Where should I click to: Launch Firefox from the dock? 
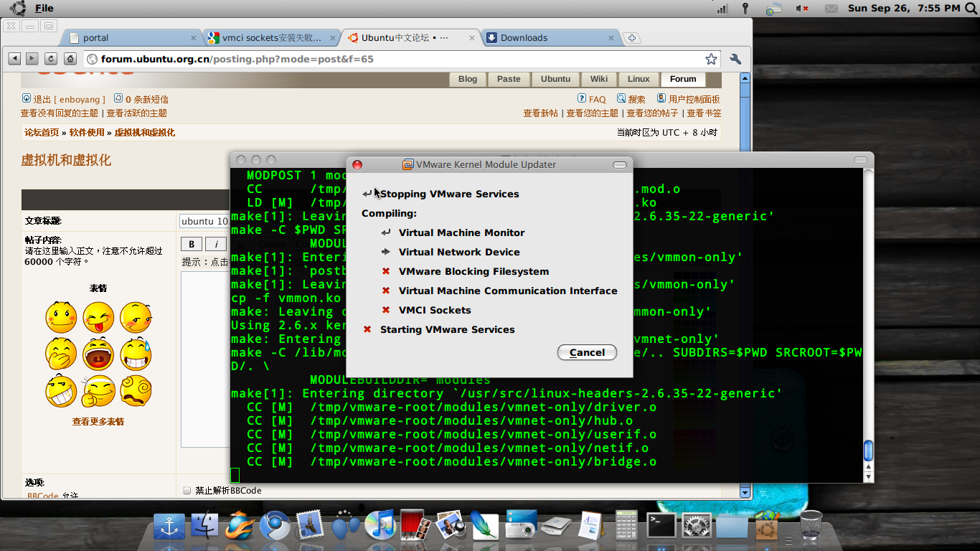(240, 526)
